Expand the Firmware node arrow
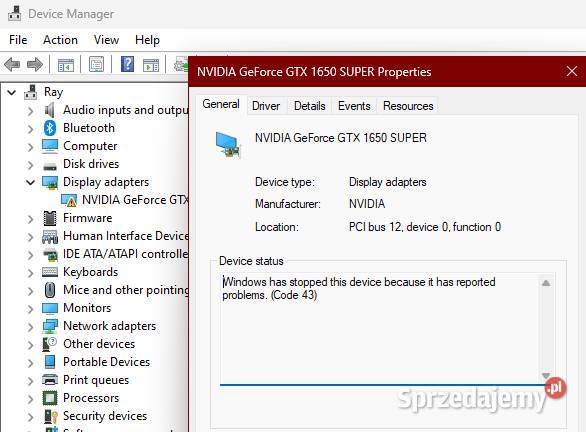Viewport: 586px width, 432px height. pyautogui.click(x=31, y=219)
